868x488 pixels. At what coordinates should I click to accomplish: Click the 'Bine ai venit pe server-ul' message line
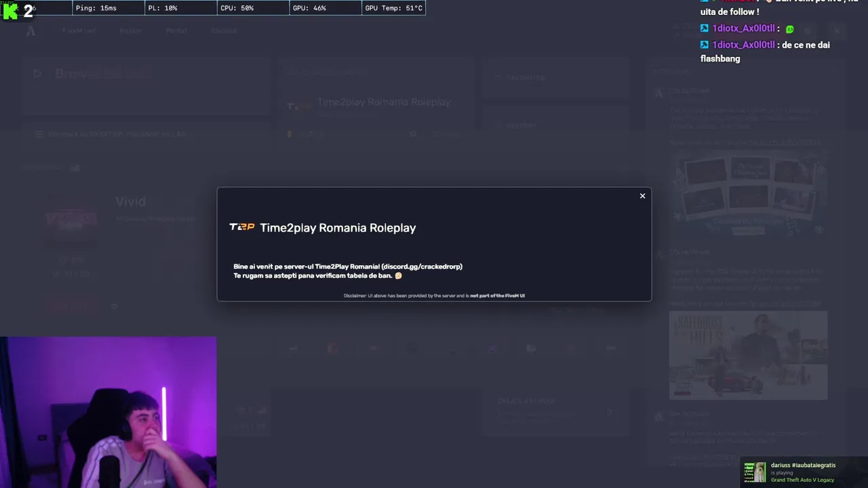click(x=348, y=266)
